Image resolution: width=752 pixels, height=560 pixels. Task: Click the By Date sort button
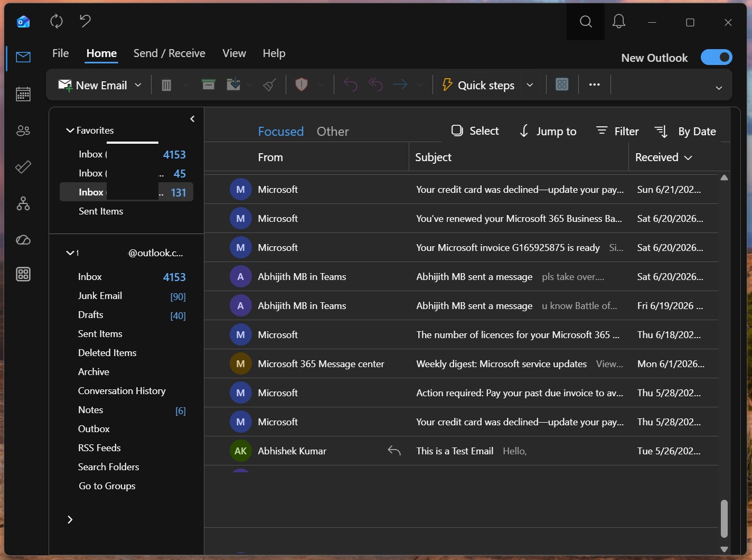(685, 132)
